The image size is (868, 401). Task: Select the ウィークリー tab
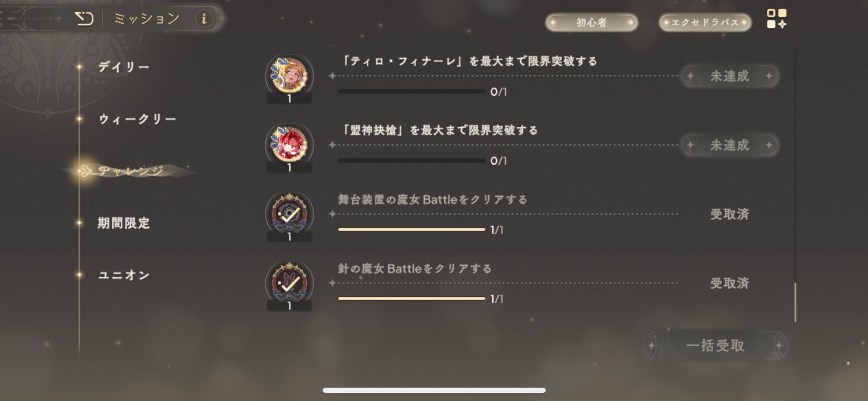pyautogui.click(x=137, y=119)
